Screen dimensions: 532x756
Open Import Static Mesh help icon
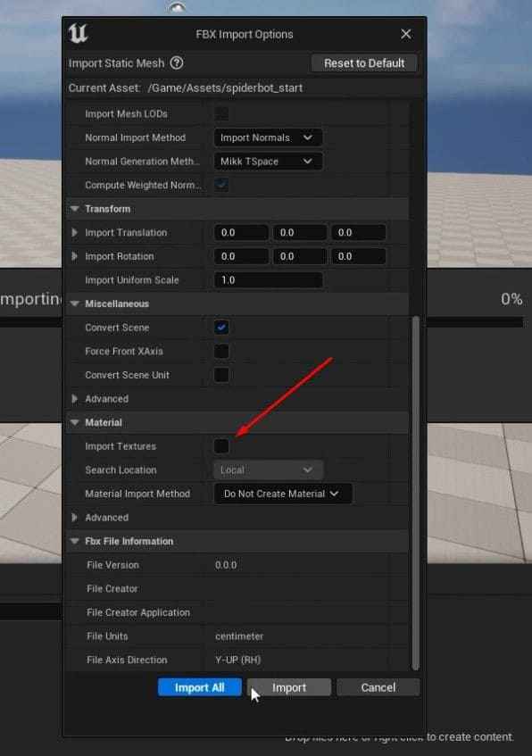tap(177, 62)
